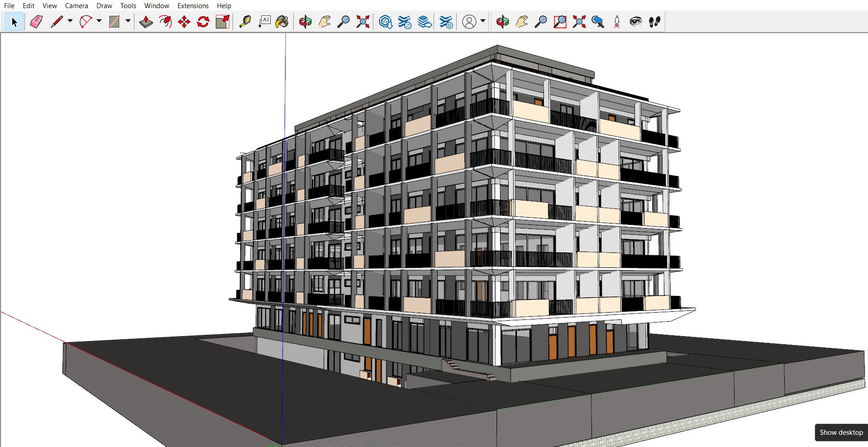Open the Tools menu
This screenshot has width=868, height=447.
(x=128, y=6)
